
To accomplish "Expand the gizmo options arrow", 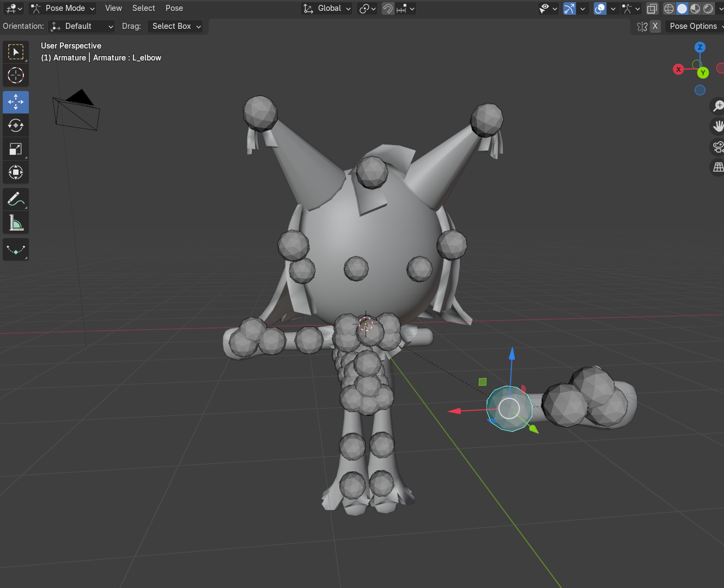I will 582,8.
